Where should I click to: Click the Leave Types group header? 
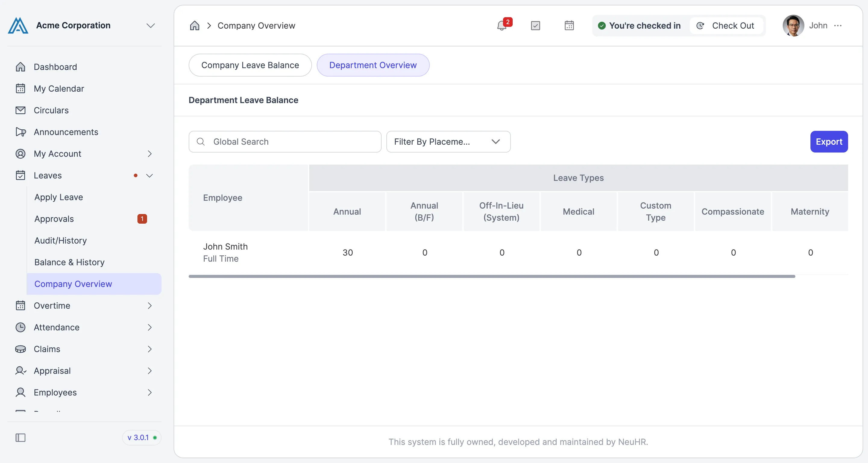[x=578, y=178]
